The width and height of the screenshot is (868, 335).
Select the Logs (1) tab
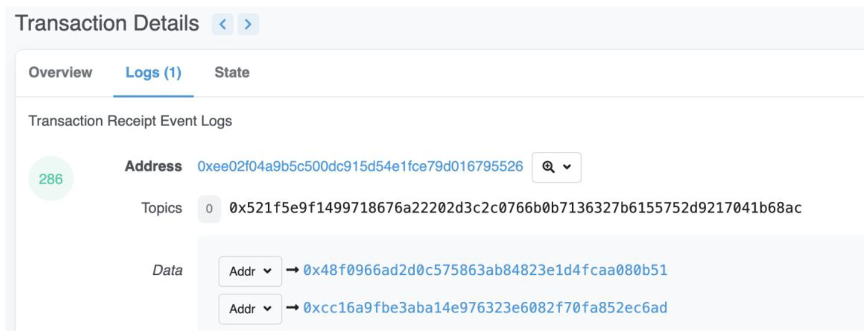153,72
